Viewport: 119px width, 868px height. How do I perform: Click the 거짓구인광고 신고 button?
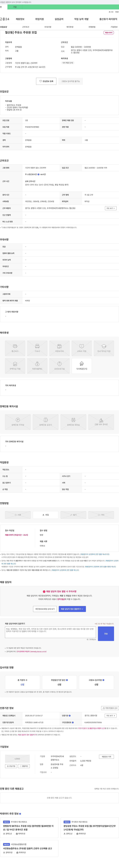110,708
